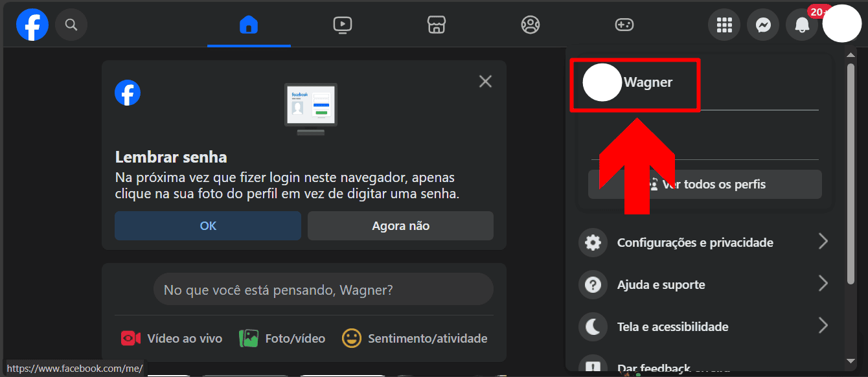Viewport: 868px width, 377px height.
Task: Click the Facebook logo in top bar
Action: 32,25
